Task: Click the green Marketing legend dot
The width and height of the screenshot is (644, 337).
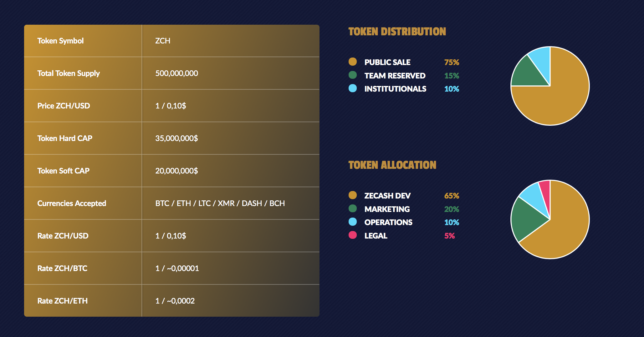Action: [x=353, y=209]
